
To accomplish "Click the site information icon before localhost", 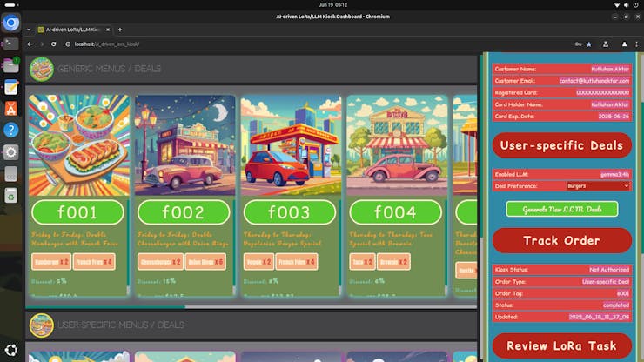I will pos(68,44).
